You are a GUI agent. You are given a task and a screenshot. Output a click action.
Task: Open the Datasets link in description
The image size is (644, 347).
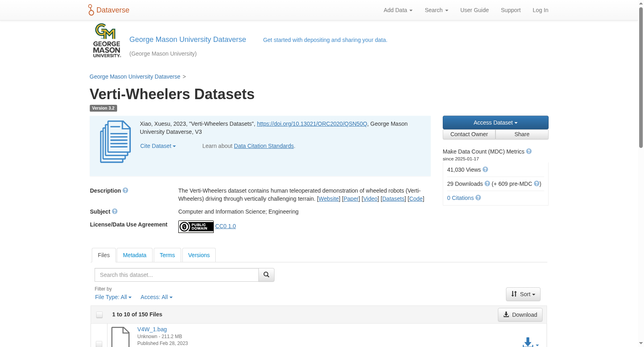[x=393, y=199]
